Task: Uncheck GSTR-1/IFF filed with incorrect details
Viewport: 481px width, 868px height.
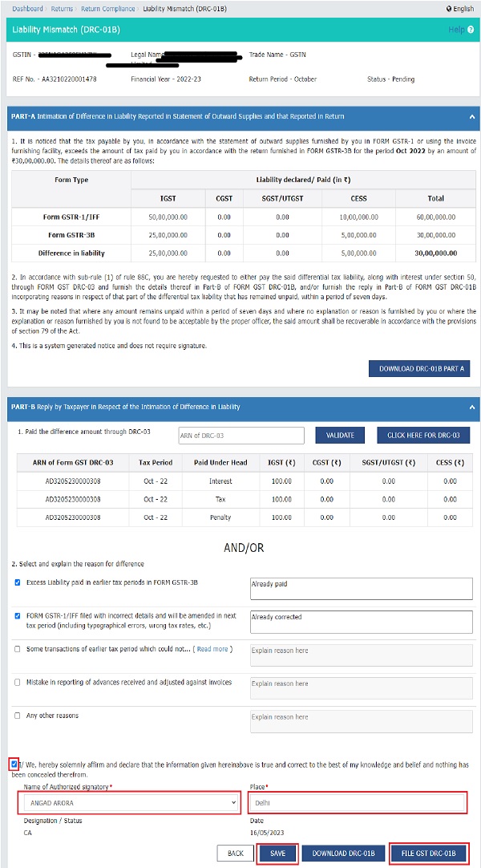Action: [x=18, y=615]
